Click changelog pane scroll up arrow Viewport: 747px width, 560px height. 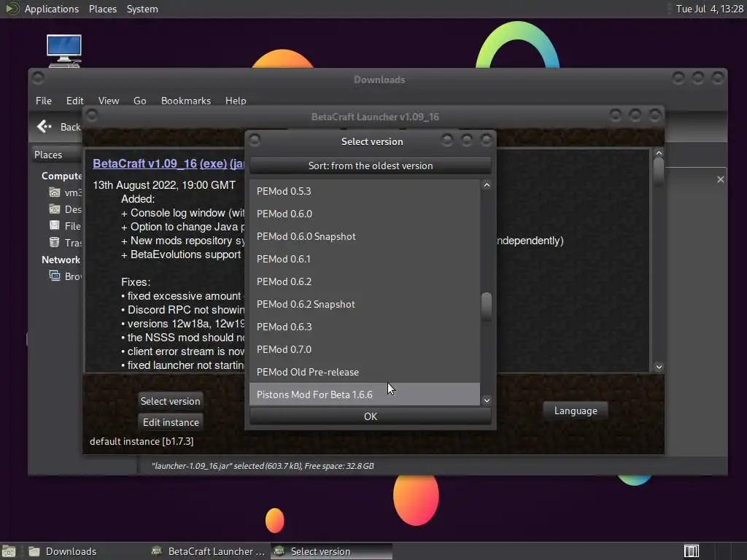point(659,153)
